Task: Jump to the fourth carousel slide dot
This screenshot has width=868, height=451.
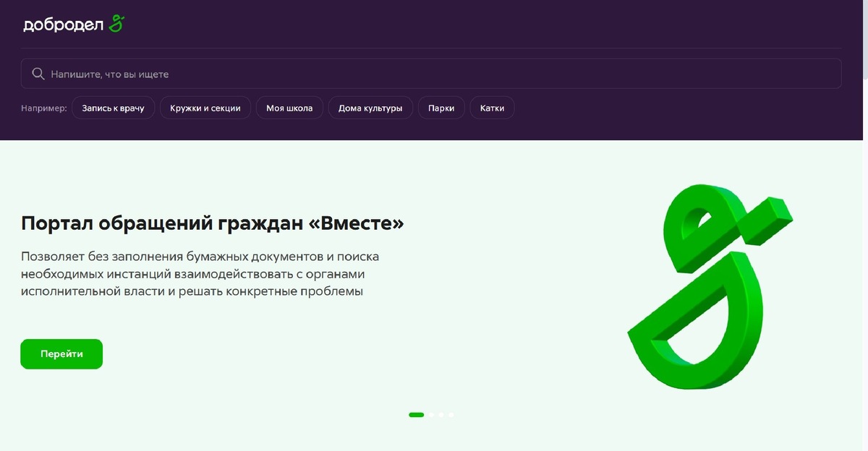Action: tap(451, 415)
